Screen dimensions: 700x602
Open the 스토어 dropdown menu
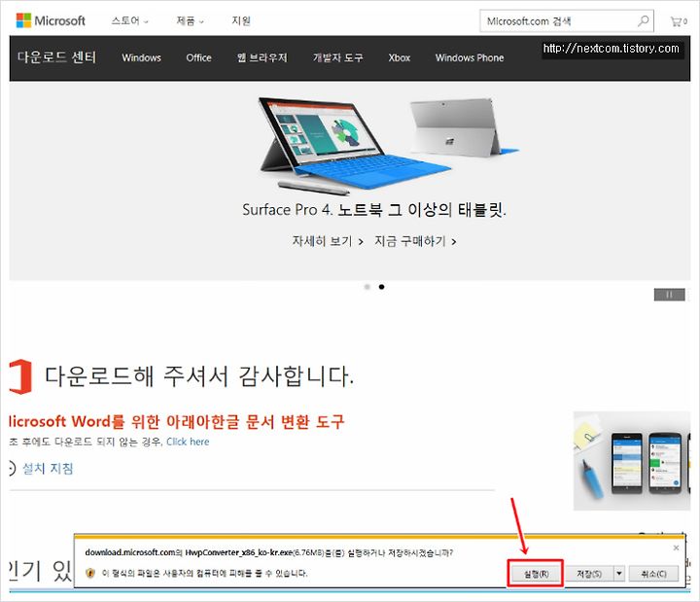129,20
